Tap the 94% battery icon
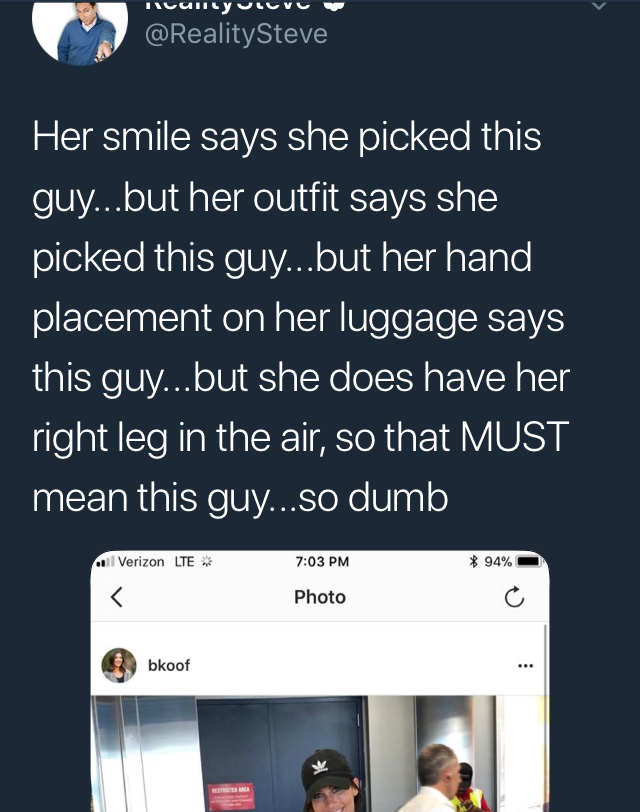This screenshot has height=812, width=640. click(x=529, y=561)
